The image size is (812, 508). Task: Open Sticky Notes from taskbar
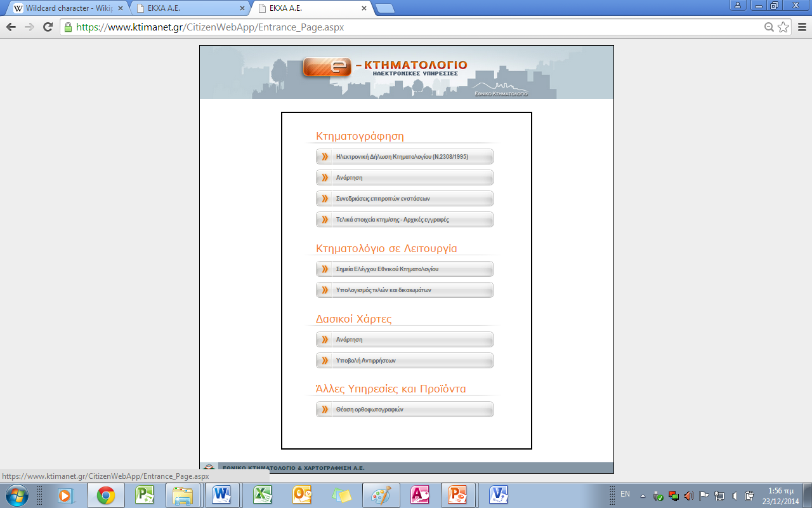coord(341,495)
